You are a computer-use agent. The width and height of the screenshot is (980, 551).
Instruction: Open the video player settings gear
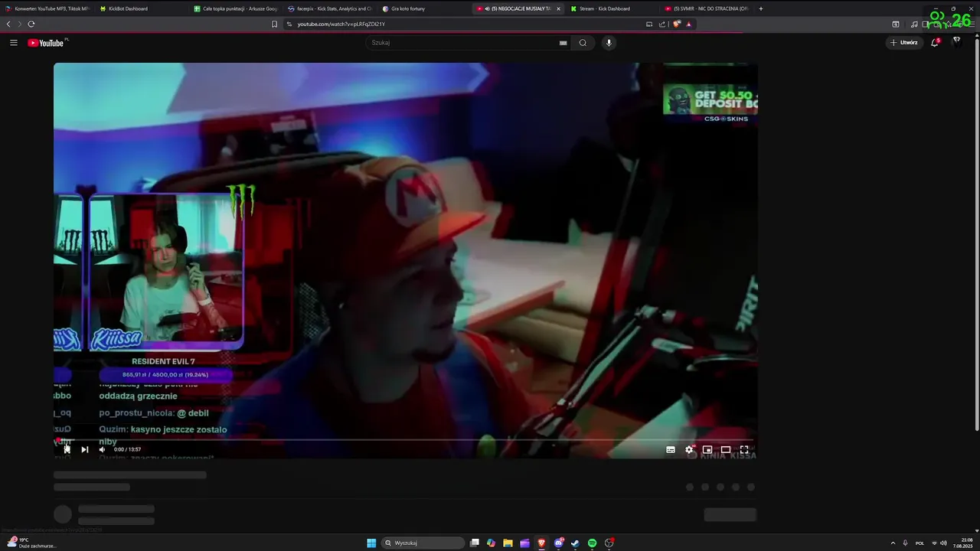[x=689, y=450]
